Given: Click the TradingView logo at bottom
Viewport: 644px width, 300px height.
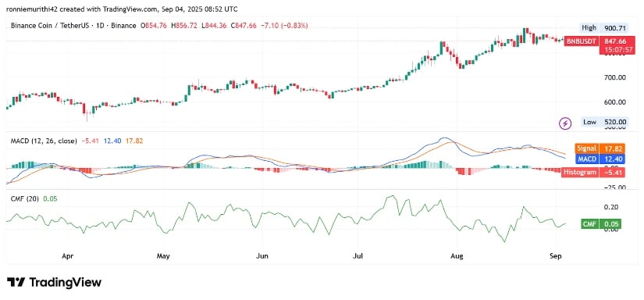Looking at the screenshot, I should click(x=54, y=282).
